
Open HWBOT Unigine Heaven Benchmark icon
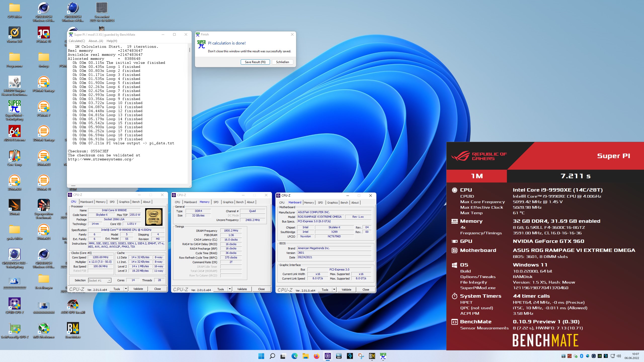[x=15, y=86]
